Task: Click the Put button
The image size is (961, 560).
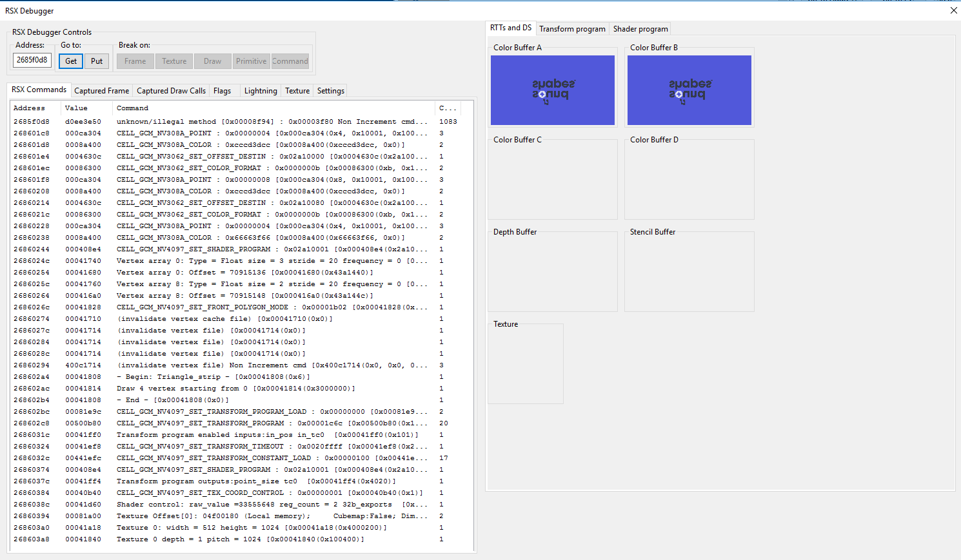Action: [97, 61]
